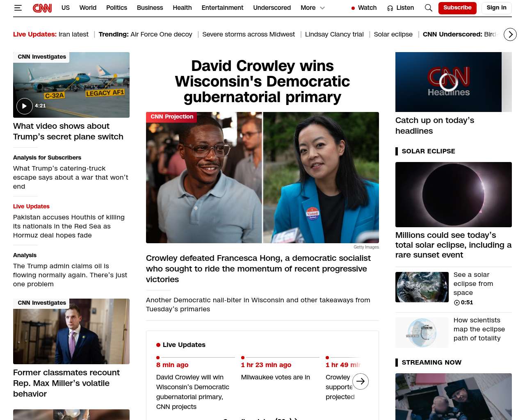Click the Crowley and Hong photo
Screen dimensions: 525x420
click(x=262, y=178)
